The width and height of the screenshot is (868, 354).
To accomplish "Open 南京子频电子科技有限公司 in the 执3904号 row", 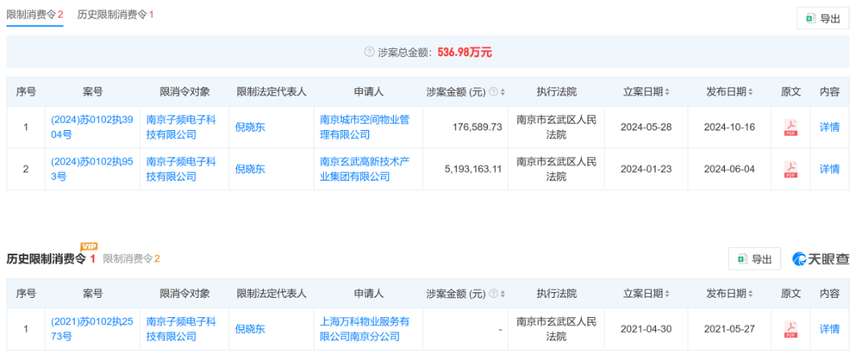I will coord(181,127).
